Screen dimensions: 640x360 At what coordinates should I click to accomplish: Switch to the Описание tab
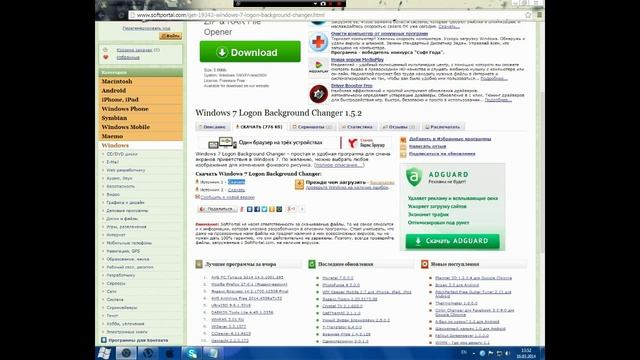pyautogui.click(x=212, y=127)
